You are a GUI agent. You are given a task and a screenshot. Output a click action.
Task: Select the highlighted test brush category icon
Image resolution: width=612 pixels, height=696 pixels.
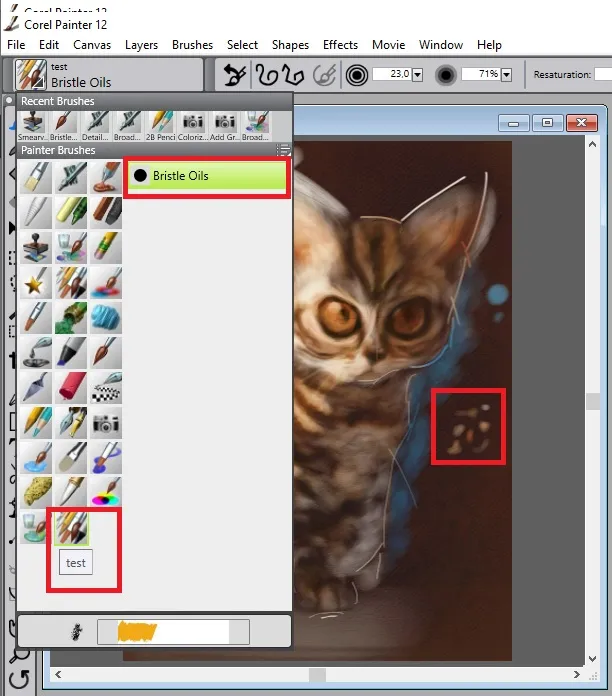tap(71, 528)
